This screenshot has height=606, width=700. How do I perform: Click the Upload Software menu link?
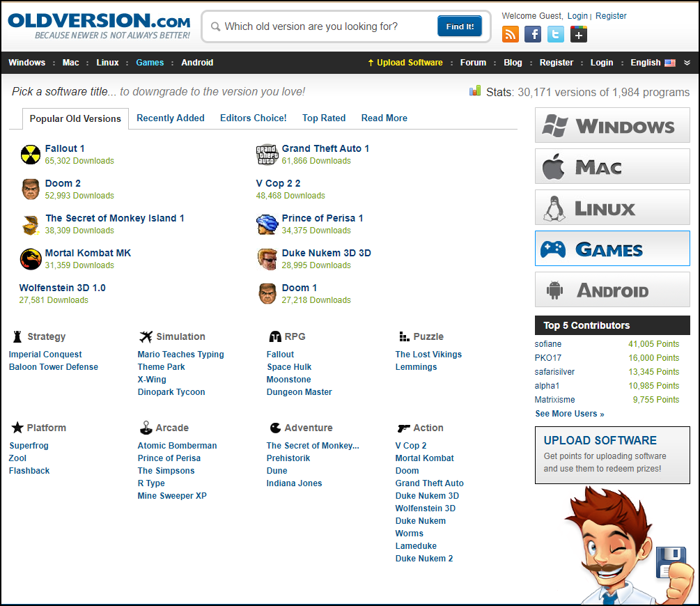coord(405,63)
